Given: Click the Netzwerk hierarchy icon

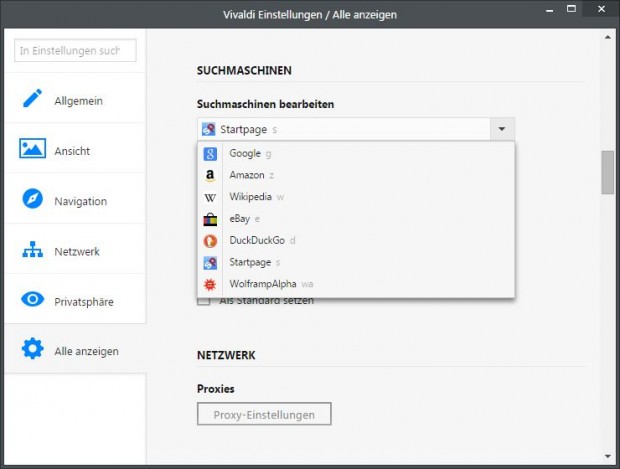Looking at the screenshot, I should [x=32, y=250].
